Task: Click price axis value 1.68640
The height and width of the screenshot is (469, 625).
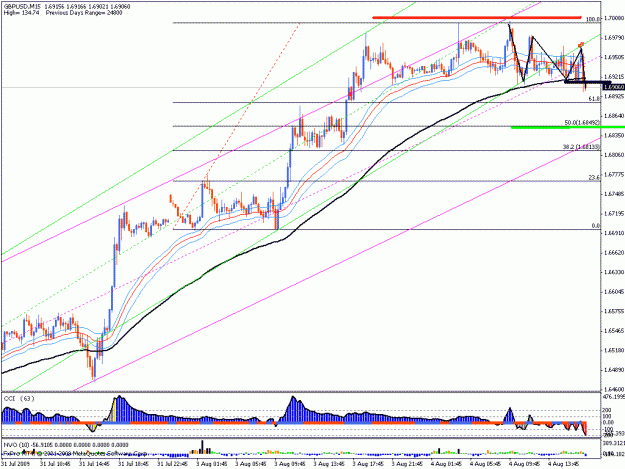Action: pyautogui.click(x=614, y=116)
